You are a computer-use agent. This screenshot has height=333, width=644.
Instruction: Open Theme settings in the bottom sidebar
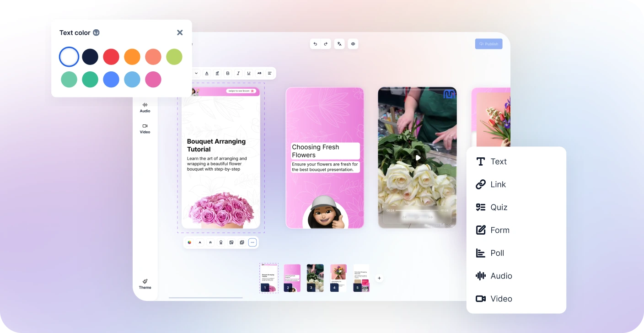click(x=145, y=284)
